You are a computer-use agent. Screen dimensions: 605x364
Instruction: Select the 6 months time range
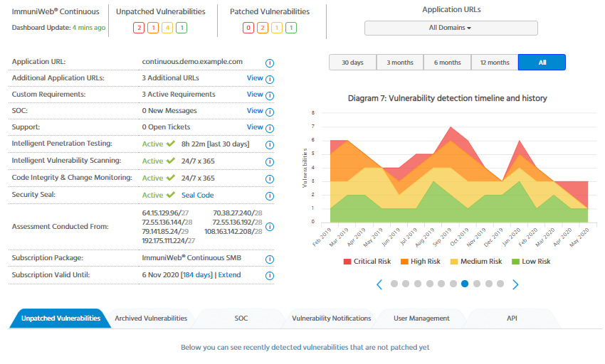coord(448,63)
